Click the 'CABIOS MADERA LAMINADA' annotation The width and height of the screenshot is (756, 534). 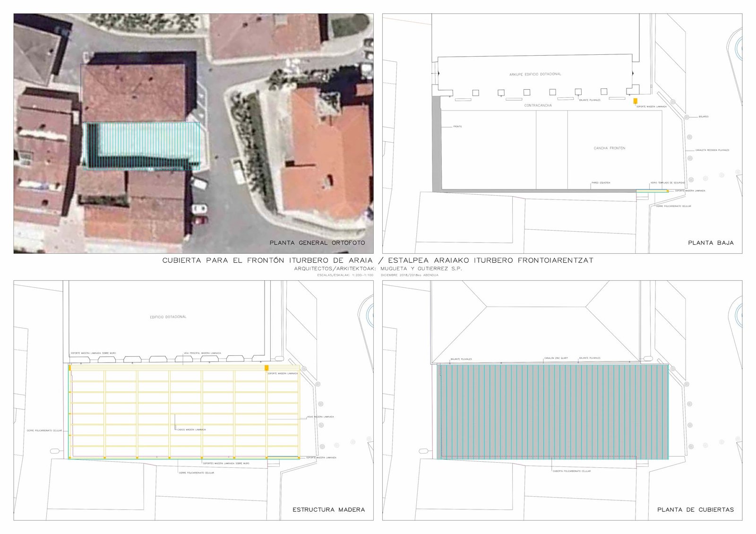[191, 430]
